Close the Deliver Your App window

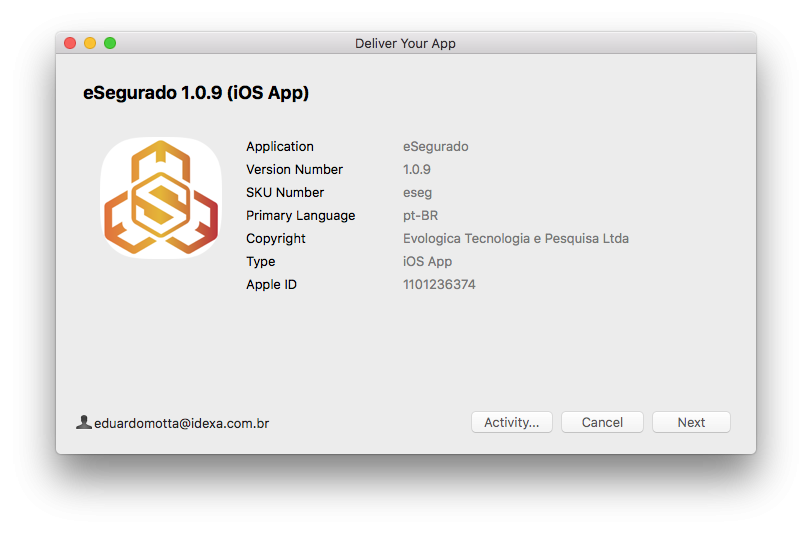coord(70,43)
